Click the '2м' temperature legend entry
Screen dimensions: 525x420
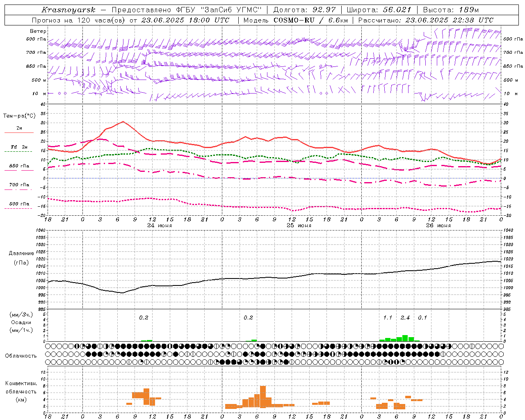[19, 128]
